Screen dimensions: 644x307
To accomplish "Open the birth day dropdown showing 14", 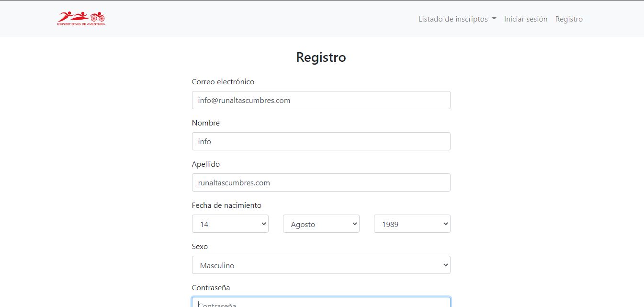I will [230, 224].
